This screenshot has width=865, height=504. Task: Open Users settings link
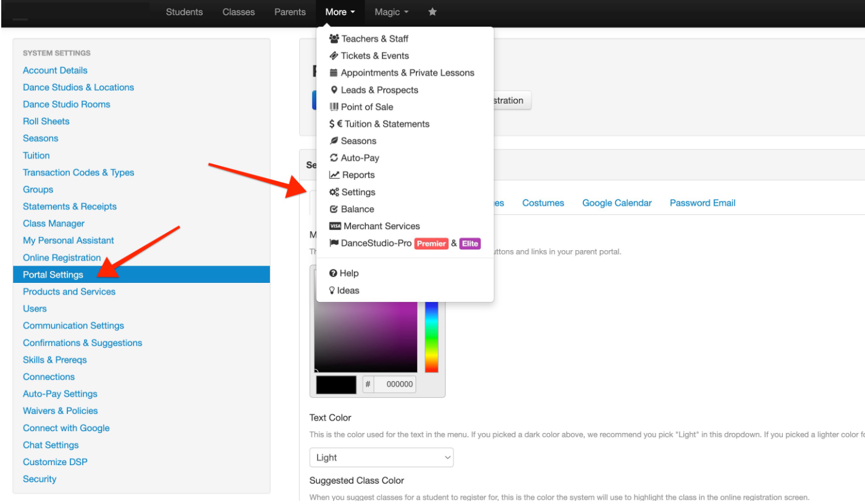click(35, 309)
